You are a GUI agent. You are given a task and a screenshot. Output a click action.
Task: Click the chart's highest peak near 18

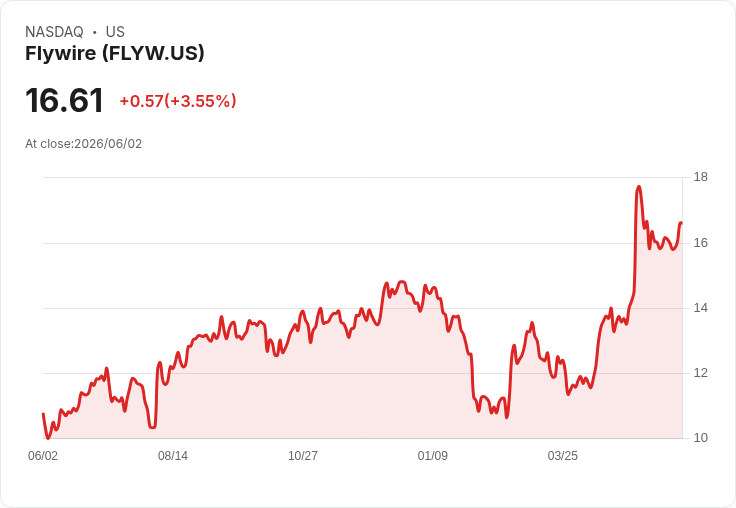point(639,187)
